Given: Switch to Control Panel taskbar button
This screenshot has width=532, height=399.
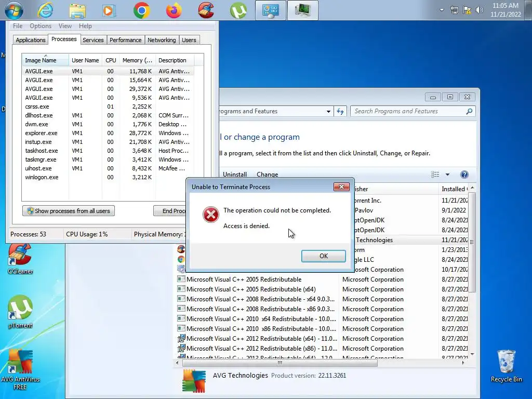Looking at the screenshot, I should [x=270, y=10].
